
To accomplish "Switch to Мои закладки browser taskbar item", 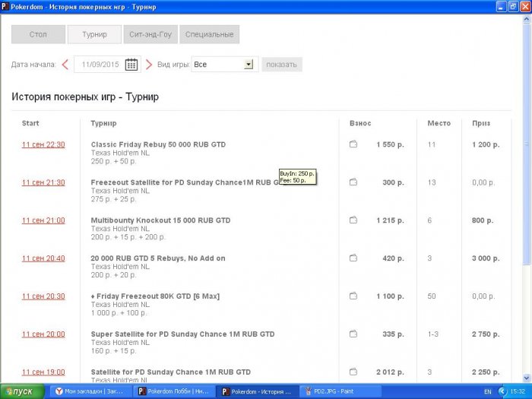I will tap(90, 391).
